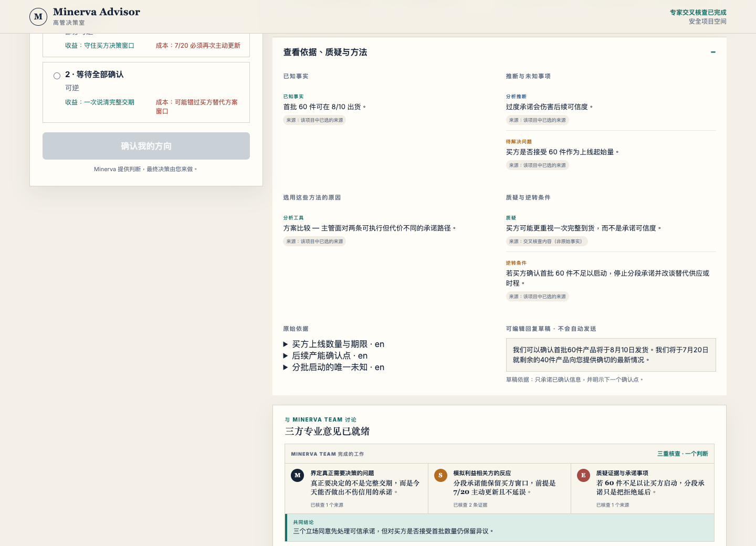Click the 共同结论 green summary banner

[x=500, y=528]
